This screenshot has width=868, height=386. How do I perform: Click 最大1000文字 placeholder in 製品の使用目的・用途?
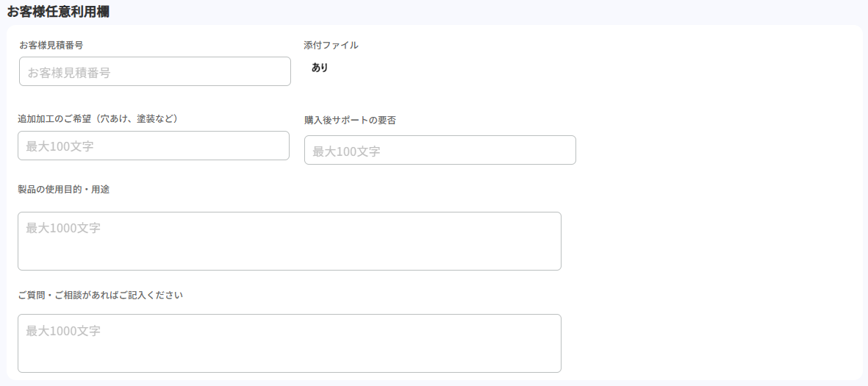tap(63, 228)
